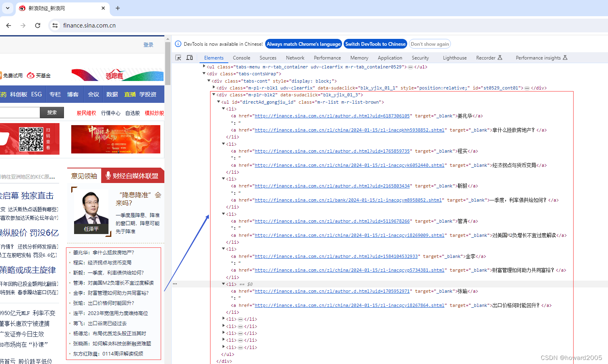Open the 会议 nav item
This screenshot has width=608, height=364.
pos(94,94)
